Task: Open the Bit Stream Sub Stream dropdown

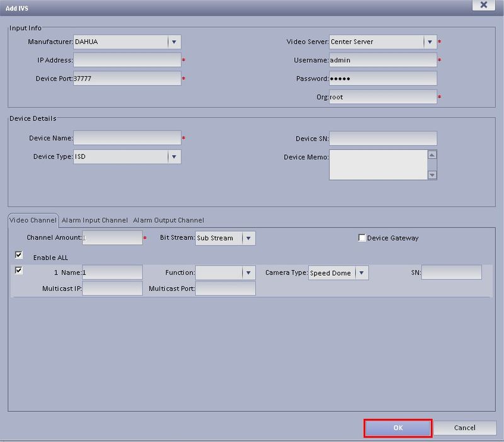Action: (x=226, y=238)
